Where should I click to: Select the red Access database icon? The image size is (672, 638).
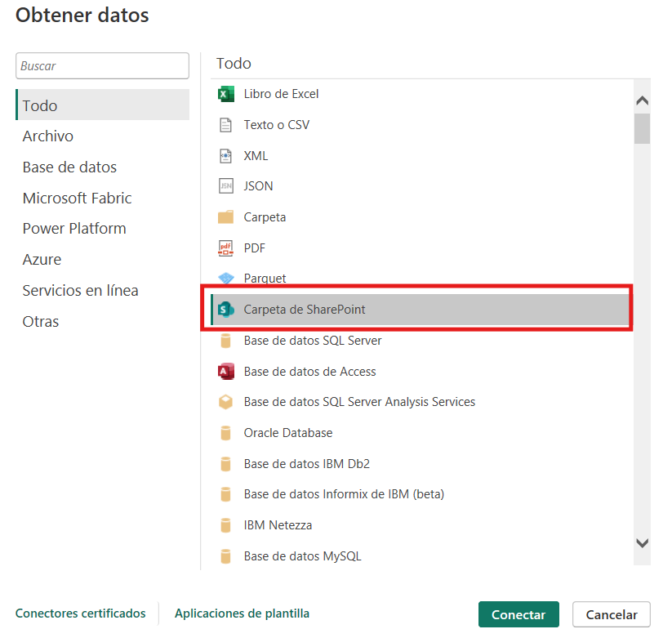coord(226,372)
